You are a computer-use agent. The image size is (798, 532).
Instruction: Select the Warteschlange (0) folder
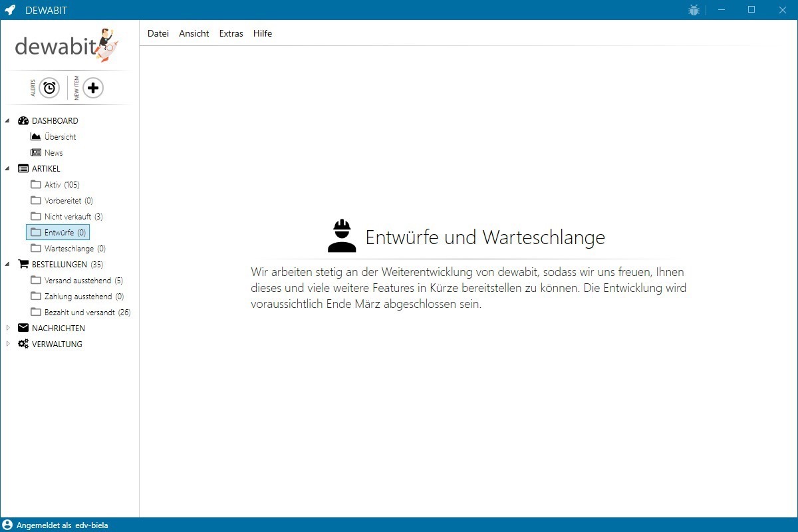tap(74, 249)
